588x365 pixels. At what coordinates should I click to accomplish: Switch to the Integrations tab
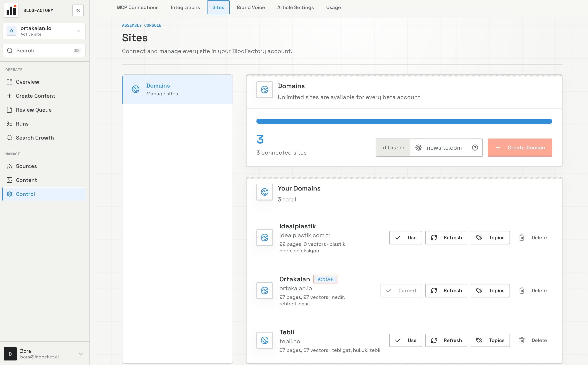(185, 7)
